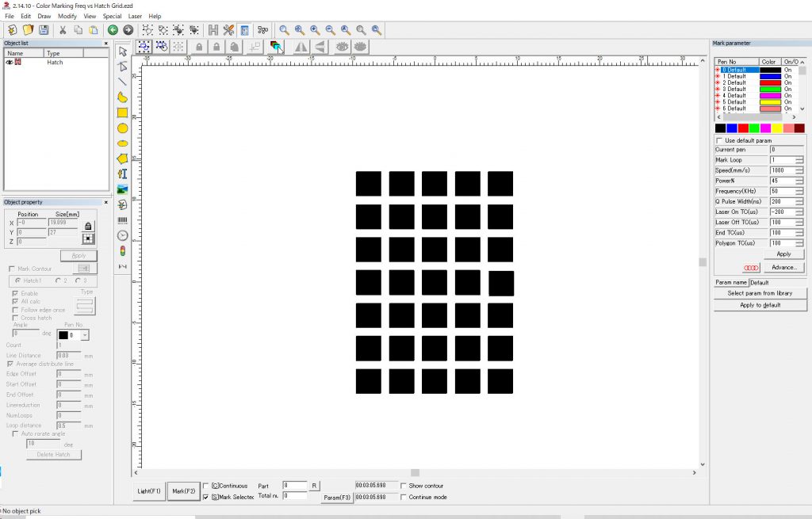Click the traffic-light input port tool

(x=123, y=251)
